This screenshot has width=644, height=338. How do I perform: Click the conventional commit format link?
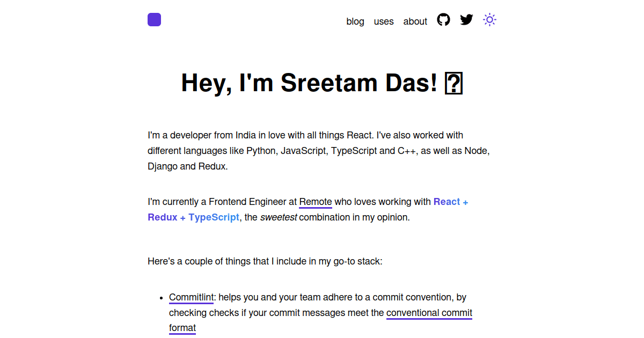pyautogui.click(x=429, y=313)
